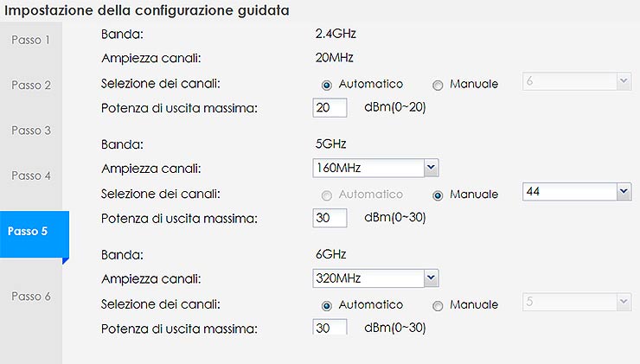
Task: Switch to Passo 2 step
Action: [31, 85]
